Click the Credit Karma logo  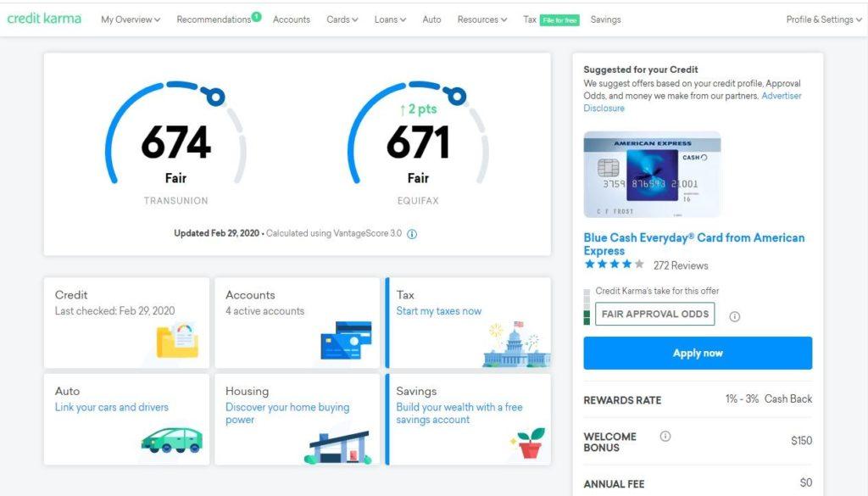pyautogui.click(x=44, y=19)
